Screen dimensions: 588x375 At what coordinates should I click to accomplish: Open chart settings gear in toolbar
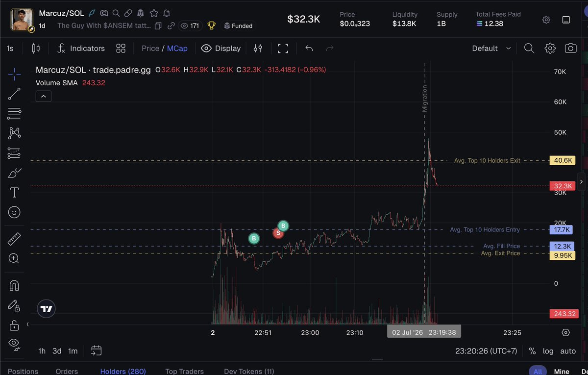pyautogui.click(x=550, y=48)
